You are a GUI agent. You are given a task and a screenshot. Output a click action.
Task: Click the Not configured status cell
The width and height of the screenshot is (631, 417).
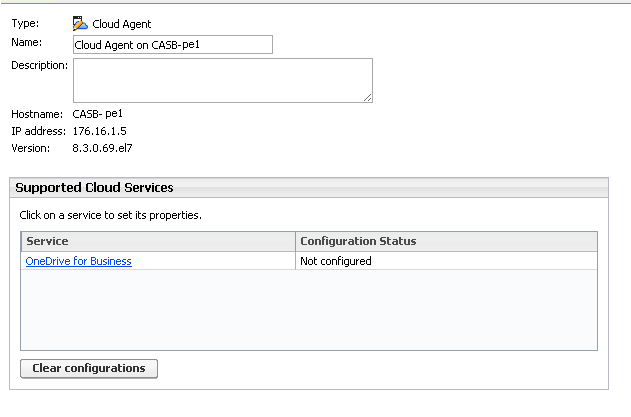tap(446, 261)
